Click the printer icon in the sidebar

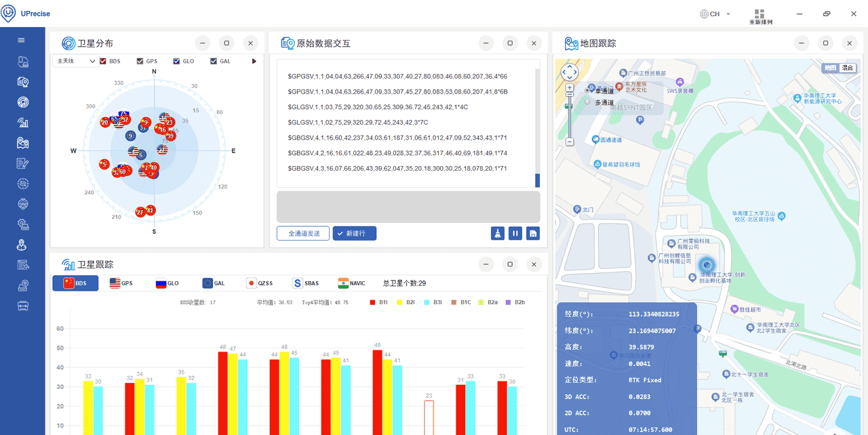pyautogui.click(x=22, y=306)
